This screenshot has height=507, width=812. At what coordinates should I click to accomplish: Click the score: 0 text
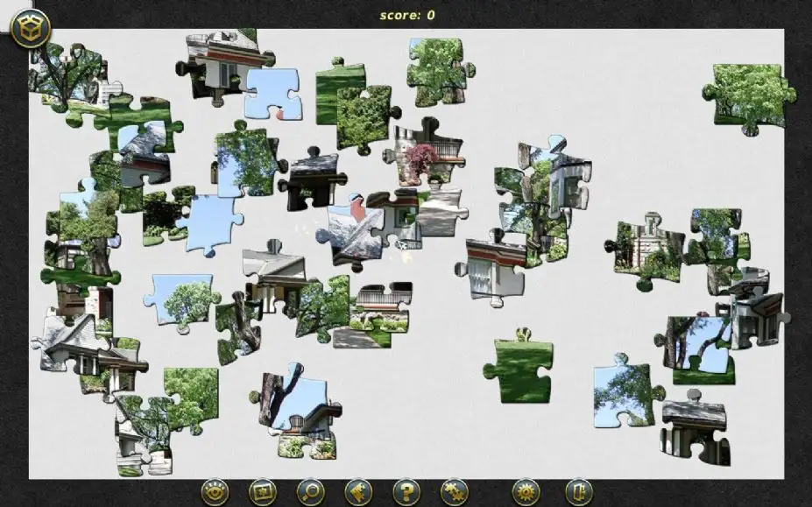click(x=407, y=15)
